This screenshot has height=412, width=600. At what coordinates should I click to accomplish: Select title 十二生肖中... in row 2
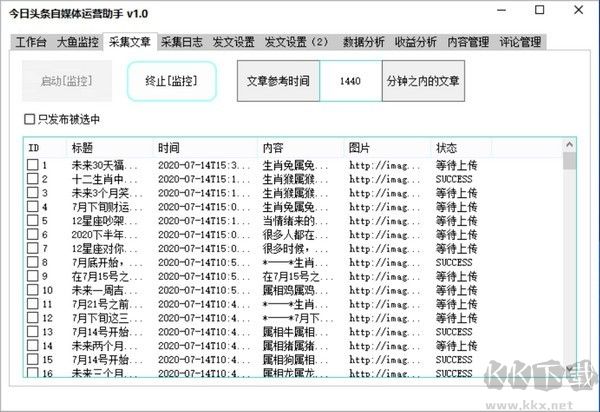tap(104, 179)
